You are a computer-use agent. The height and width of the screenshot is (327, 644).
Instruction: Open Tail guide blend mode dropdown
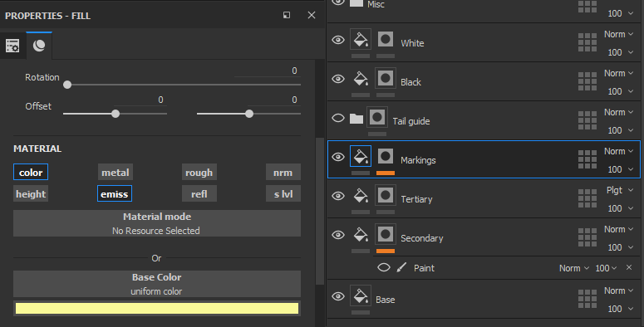pyautogui.click(x=618, y=112)
